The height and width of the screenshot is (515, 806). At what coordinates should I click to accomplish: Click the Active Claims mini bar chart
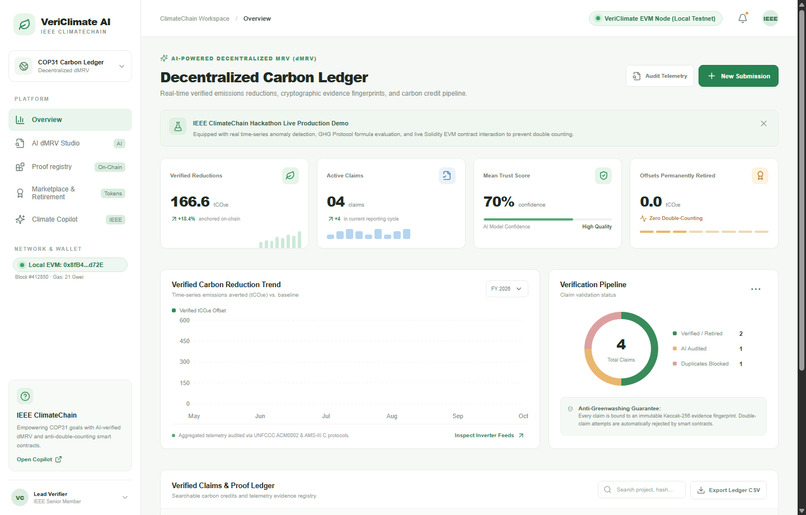pos(369,234)
